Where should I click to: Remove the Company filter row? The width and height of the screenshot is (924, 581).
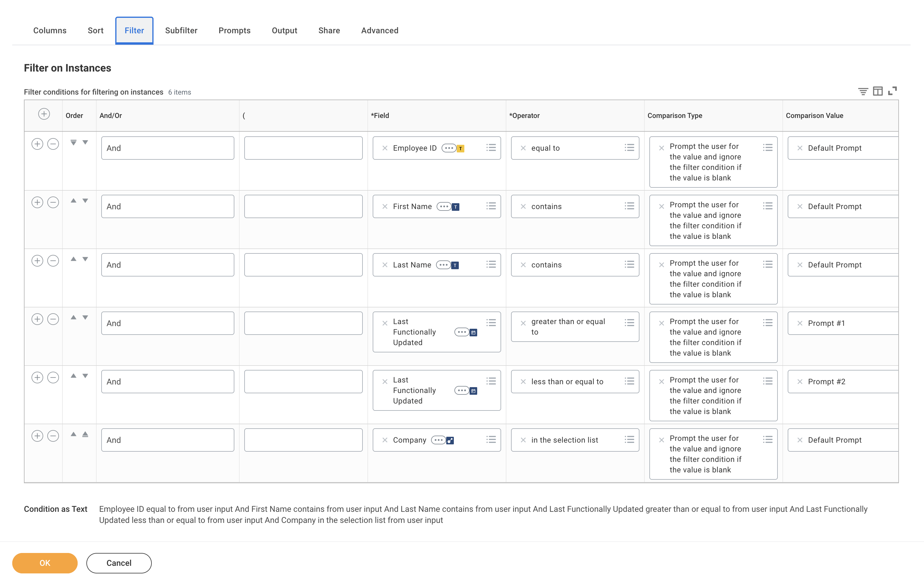[x=53, y=436]
